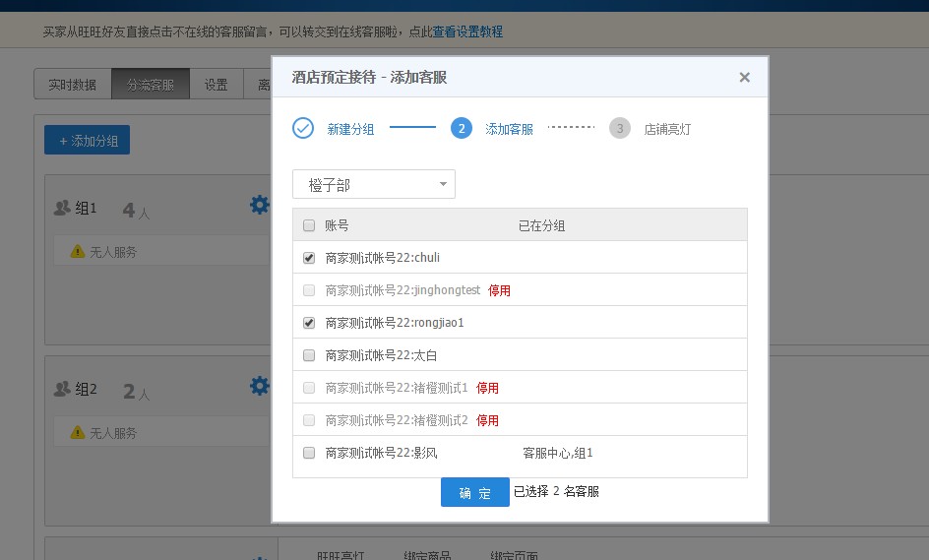Click 停用 label next to 褚橙测试2
Image resolution: width=929 pixels, height=560 pixels.
click(487, 420)
